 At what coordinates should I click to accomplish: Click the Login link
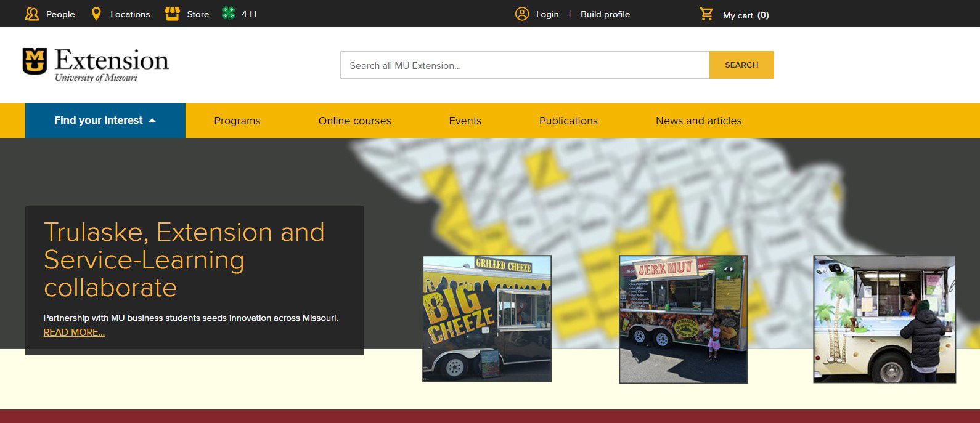pos(547,14)
